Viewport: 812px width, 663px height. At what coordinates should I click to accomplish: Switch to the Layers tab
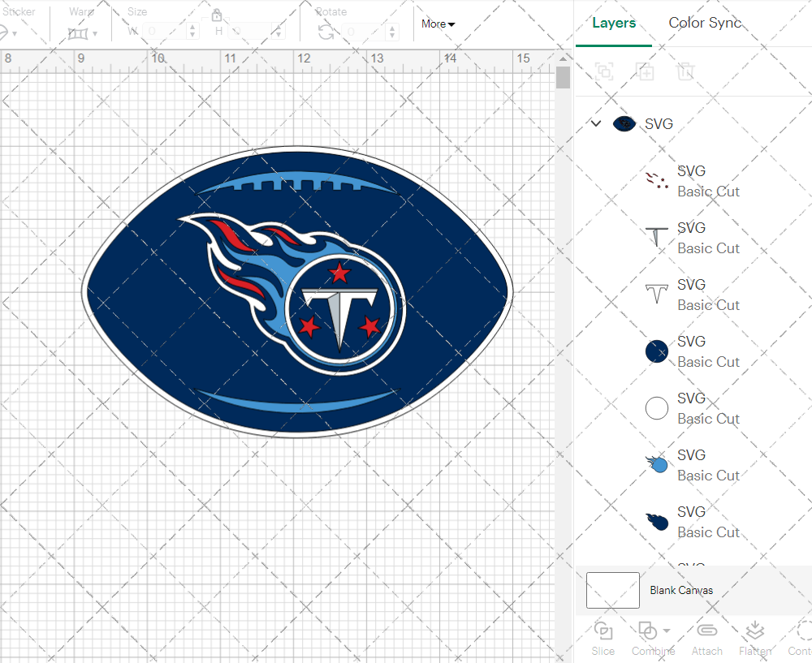pyautogui.click(x=614, y=23)
